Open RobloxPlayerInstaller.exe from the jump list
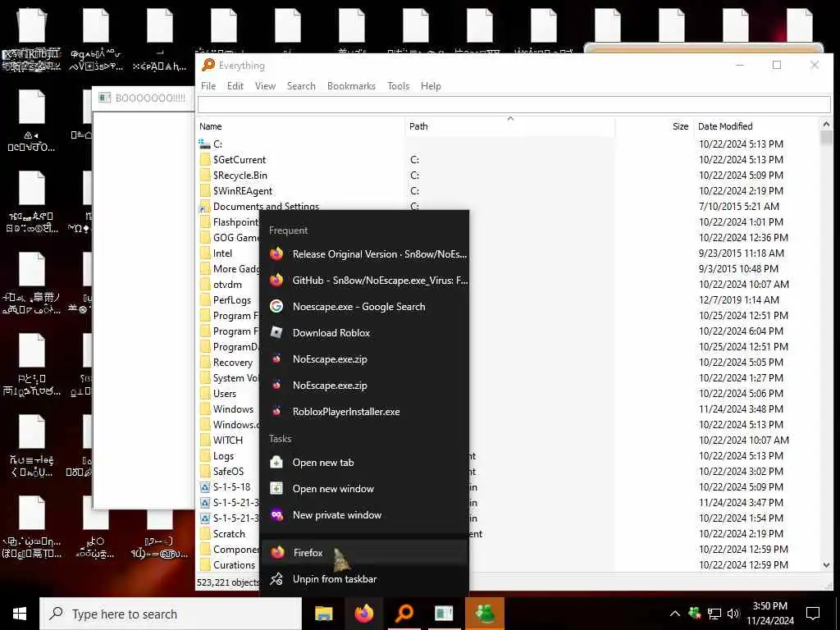Image resolution: width=840 pixels, height=630 pixels. (x=364, y=412)
